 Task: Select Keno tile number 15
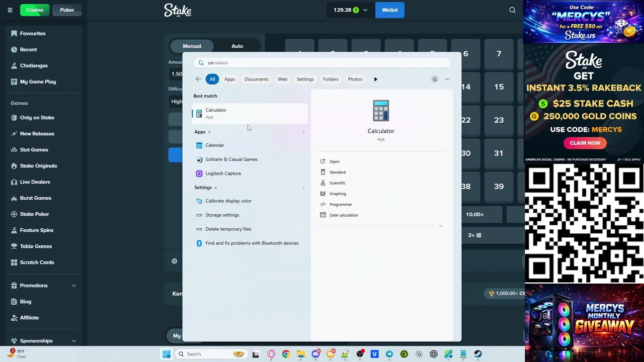point(499,87)
